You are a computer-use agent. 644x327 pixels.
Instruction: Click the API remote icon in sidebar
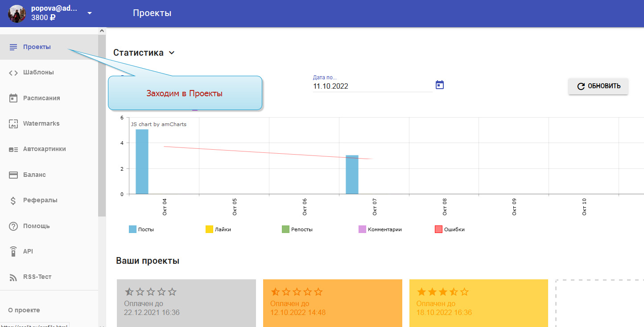pyautogui.click(x=13, y=251)
